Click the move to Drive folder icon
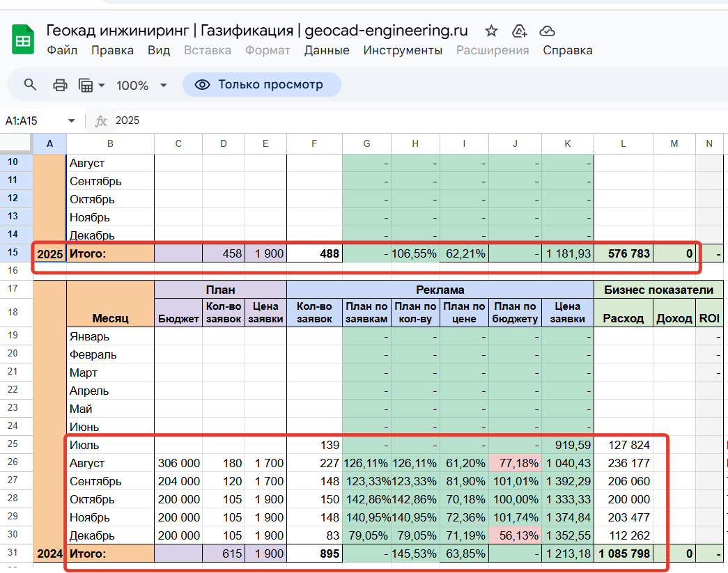 (519, 31)
